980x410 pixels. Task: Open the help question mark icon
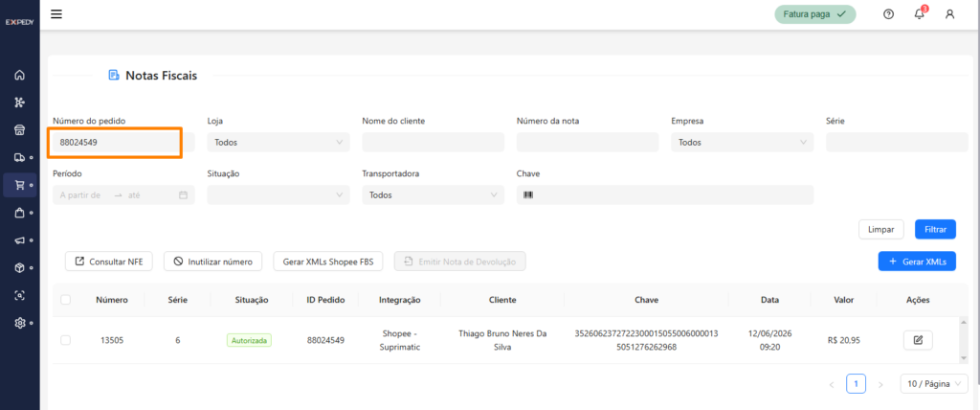tap(888, 14)
